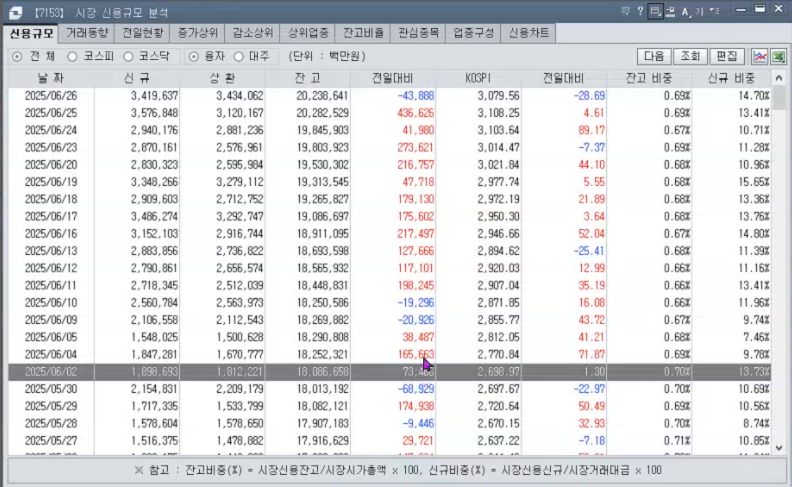Select the 대주 radio button
The height and width of the screenshot is (487, 792).
239,57
